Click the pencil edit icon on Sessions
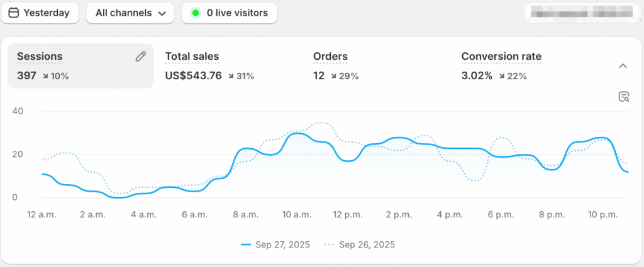 141,57
